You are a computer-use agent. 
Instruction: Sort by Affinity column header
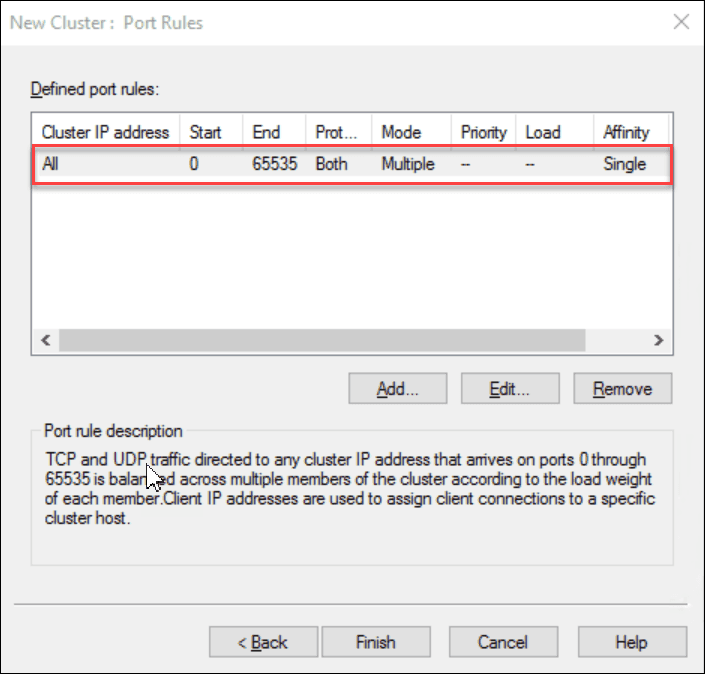point(628,132)
